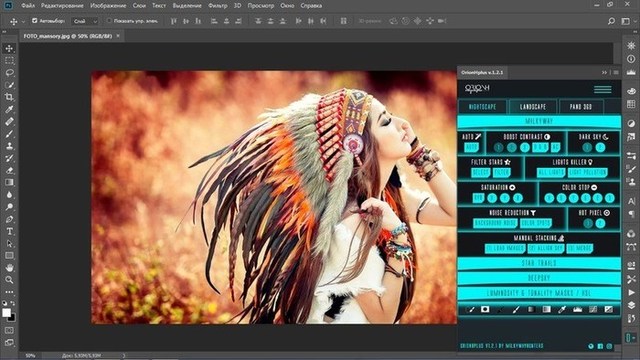Select the Pen tool

9,219
